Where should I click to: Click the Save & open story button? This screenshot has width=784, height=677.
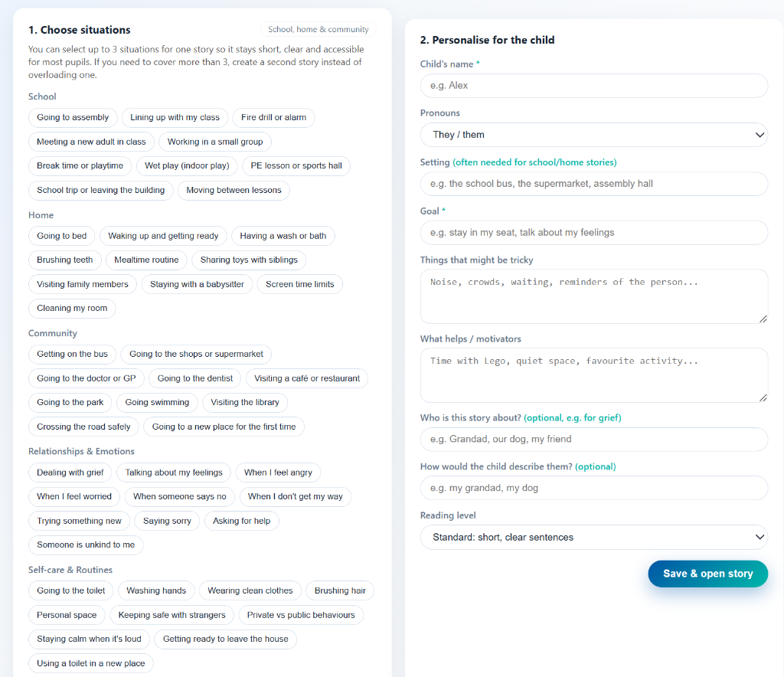click(x=707, y=574)
